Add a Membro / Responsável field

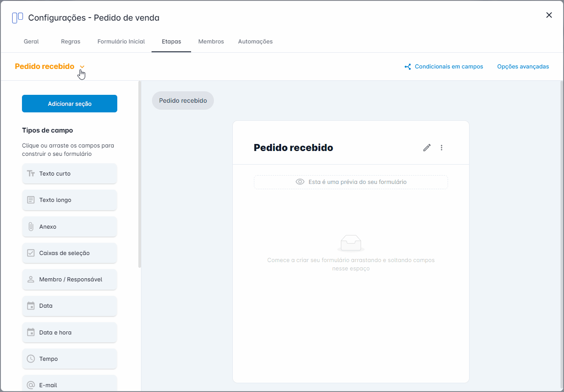69,279
